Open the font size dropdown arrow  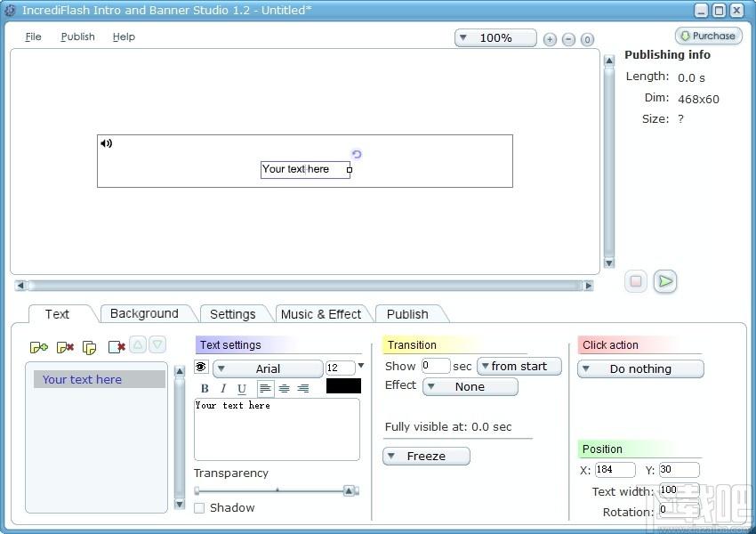tap(360, 366)
